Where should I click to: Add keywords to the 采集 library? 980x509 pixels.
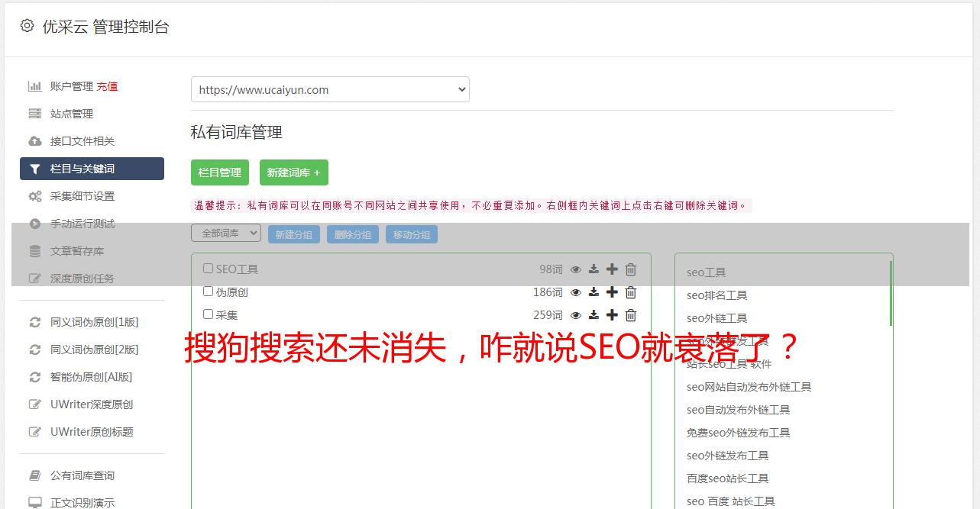tap(612, 315)
